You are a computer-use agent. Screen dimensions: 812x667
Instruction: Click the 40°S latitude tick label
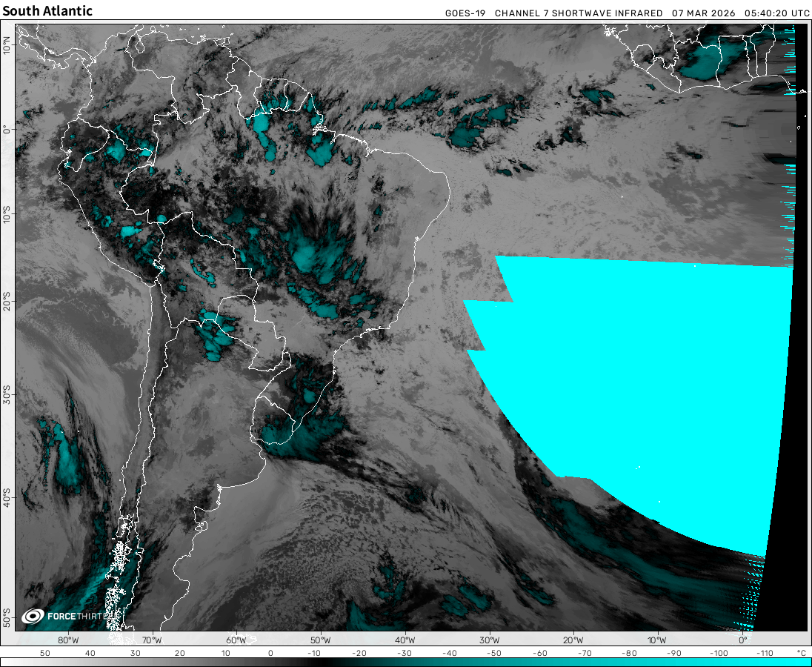(x=7, y=494)
